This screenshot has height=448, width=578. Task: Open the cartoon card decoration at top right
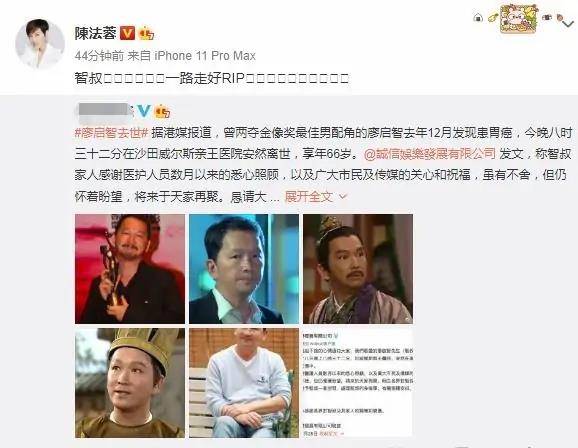coord(519,18)
